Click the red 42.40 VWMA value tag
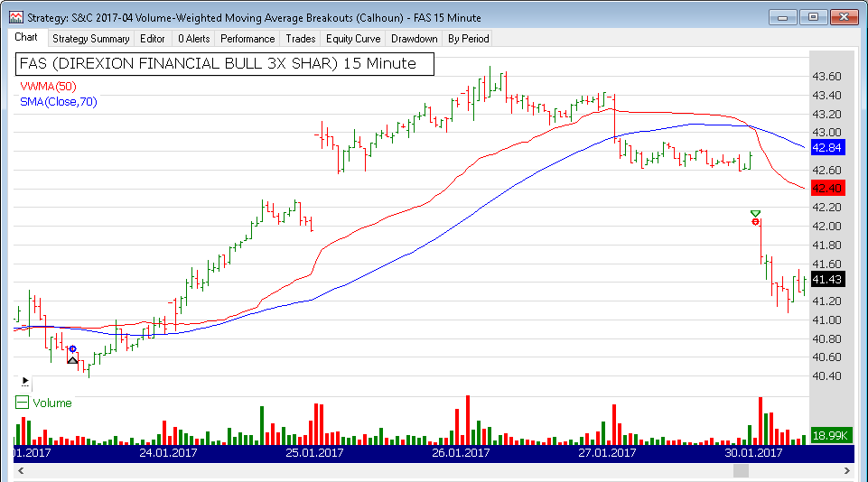Image resolution: width=868 pixels, height=482 pixels. click(827, 189)
